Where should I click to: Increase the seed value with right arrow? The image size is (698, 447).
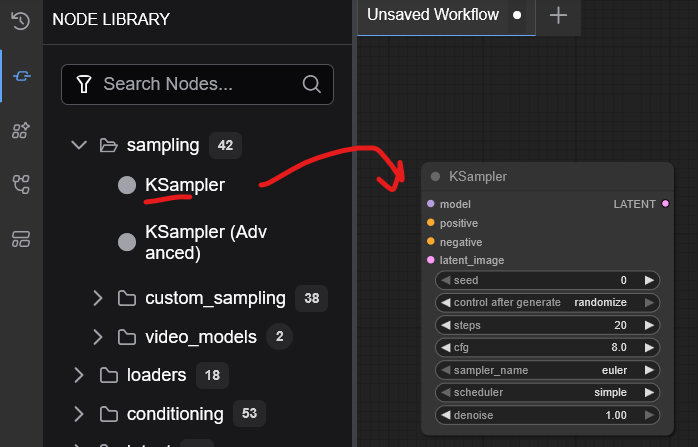649,281
